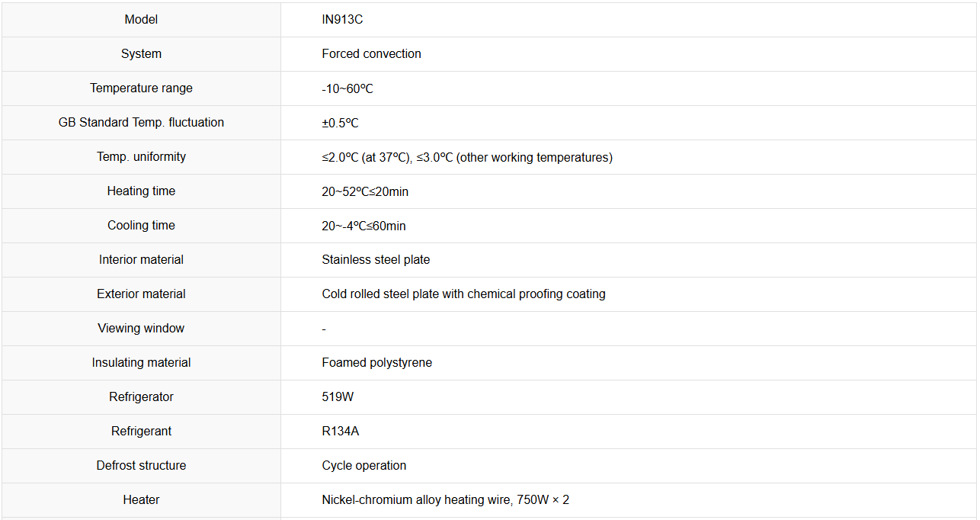Click the Heating time label
Viewport: 980px width, 520px height.
[141, 191]
